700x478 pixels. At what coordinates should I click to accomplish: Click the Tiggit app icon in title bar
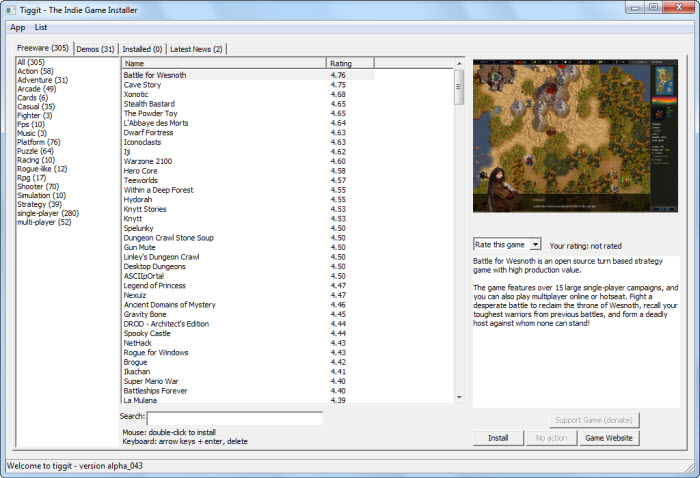tap(12, 10)
